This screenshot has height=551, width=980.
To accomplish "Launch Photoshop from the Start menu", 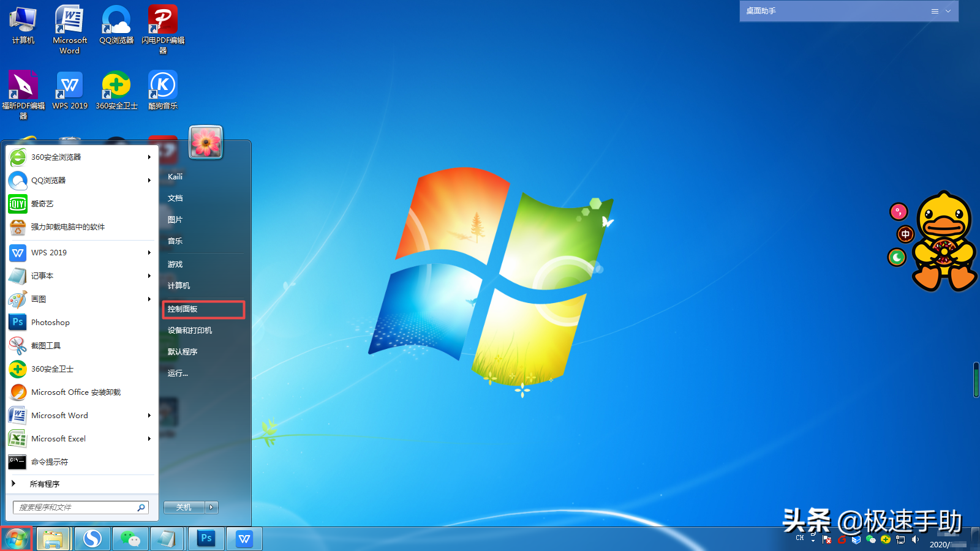I will click(x=50, y=323).
